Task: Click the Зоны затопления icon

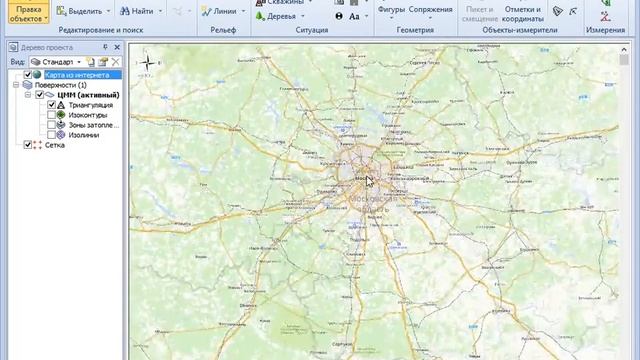Action: click(x=61, y=124)
